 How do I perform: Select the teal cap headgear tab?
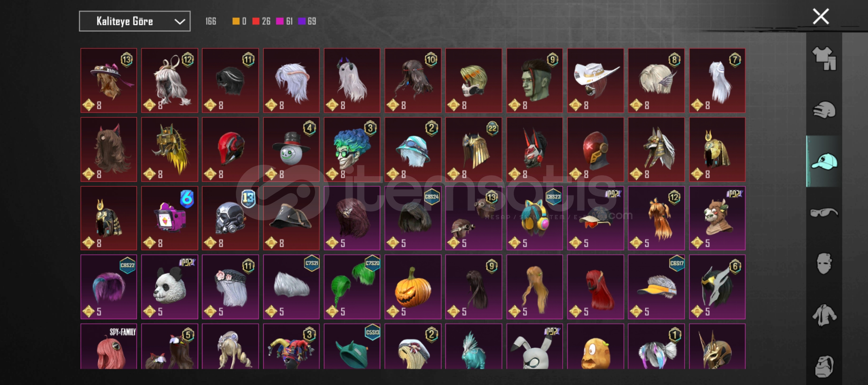pos(824,161)
